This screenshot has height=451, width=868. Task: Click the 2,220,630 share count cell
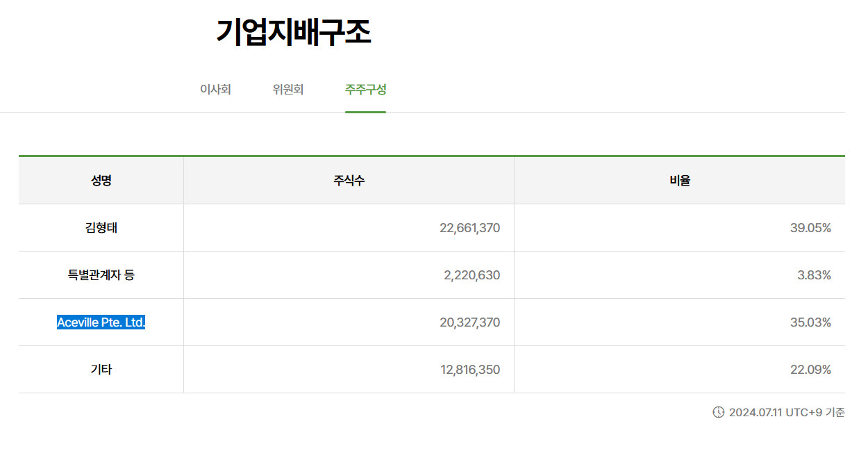coord(349,275)
